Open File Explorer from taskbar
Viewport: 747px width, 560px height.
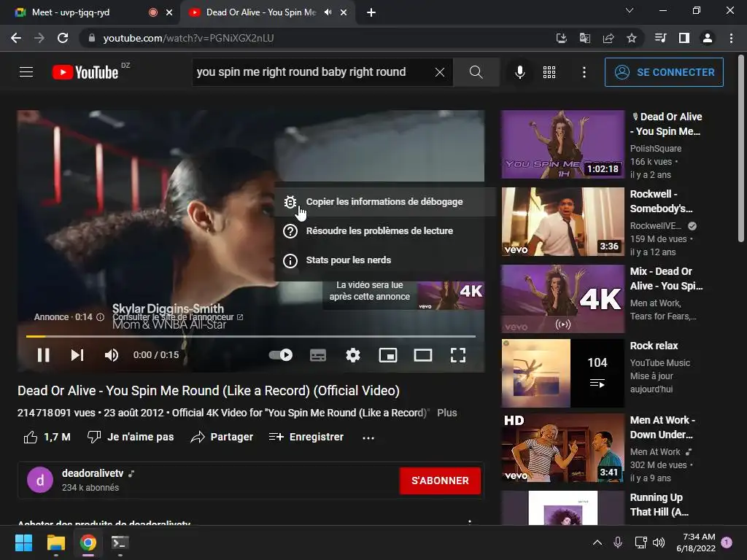point(55,542)
